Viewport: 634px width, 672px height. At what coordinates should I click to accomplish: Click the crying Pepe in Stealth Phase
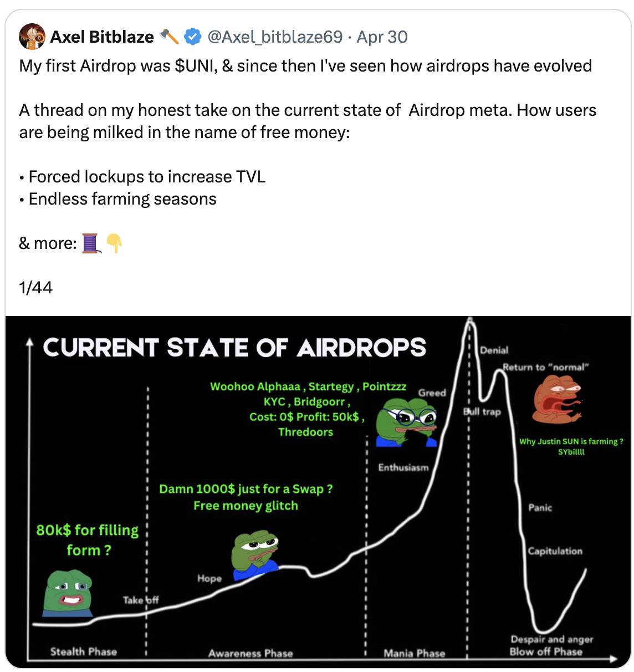(x=68, y=593)
